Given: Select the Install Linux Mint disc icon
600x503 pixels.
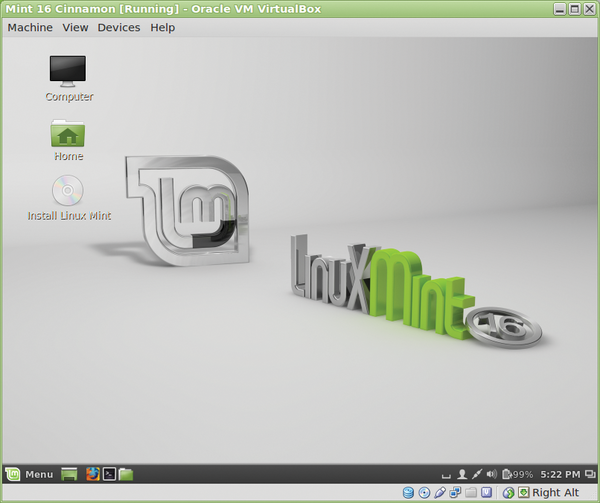Looking at the screenshot, I should coord(69,198).
